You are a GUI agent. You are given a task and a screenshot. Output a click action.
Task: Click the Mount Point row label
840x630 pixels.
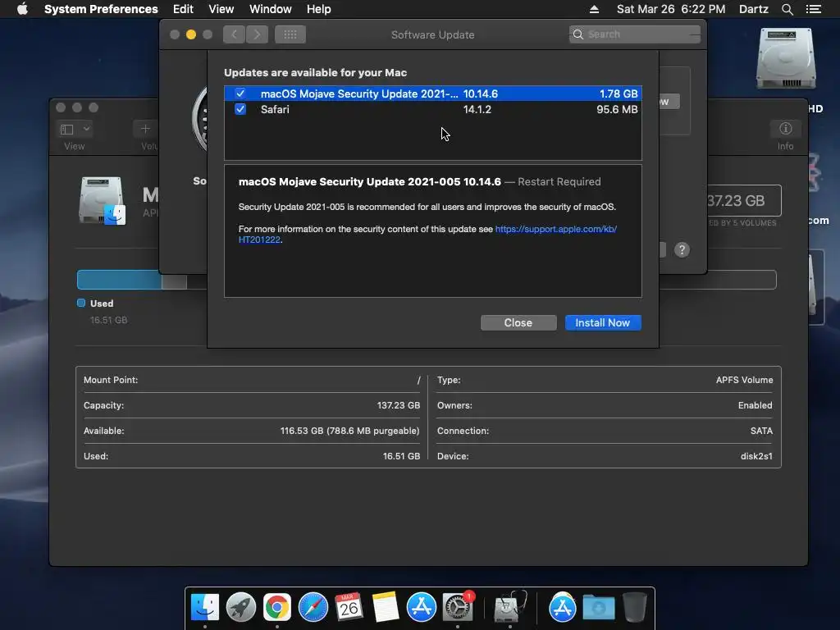111,380
